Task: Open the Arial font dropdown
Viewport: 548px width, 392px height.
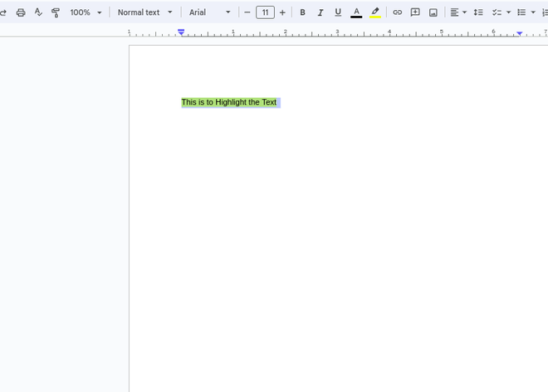Action: [210, 12]
